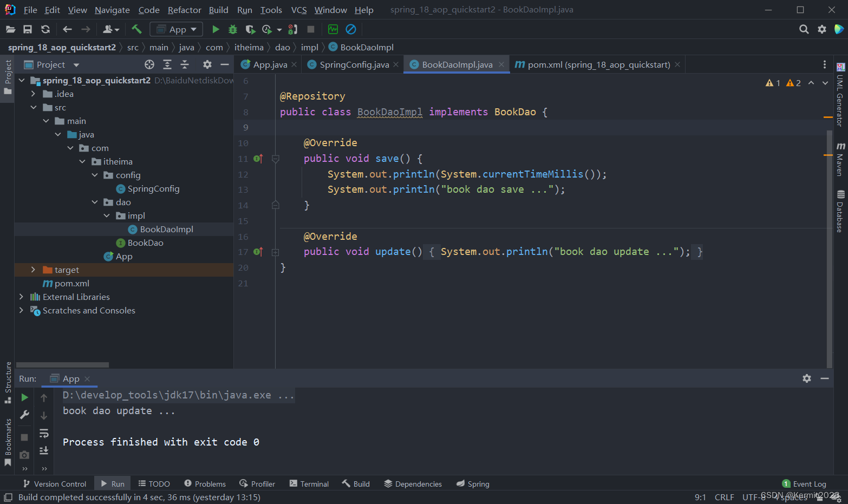Open Project panel options gear
The width and height of the screenshot is (848, 504).
pyautogui.click(x=207, y=64)
